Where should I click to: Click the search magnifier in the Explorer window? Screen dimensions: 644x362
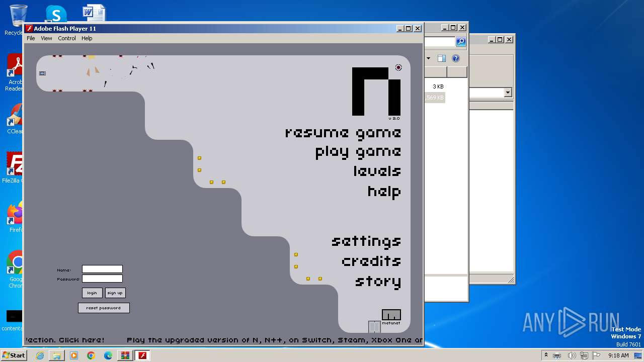(461, 42)
